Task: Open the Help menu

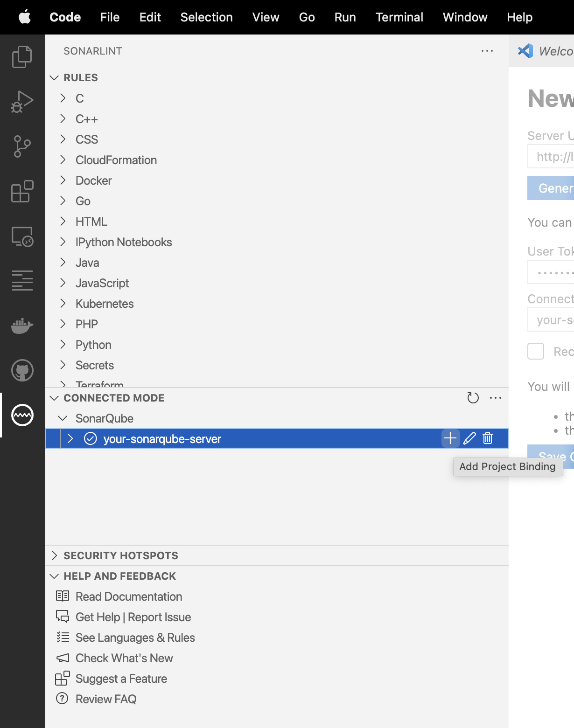Action: 519,17
